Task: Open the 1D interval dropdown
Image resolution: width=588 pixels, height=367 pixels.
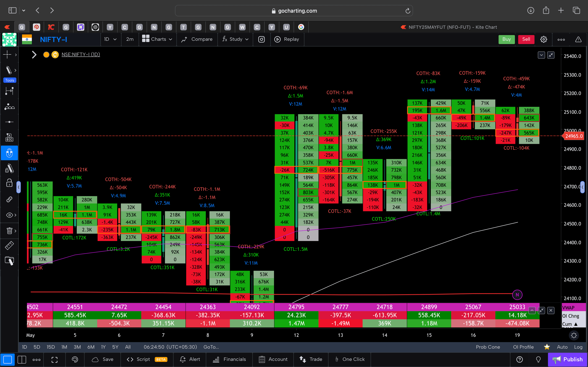Action: [x=110, y=39]
